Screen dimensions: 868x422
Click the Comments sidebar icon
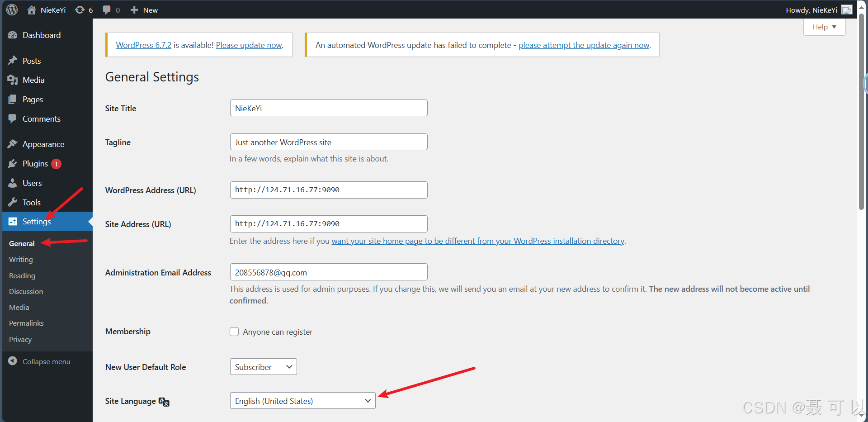(x=13, y=119)
